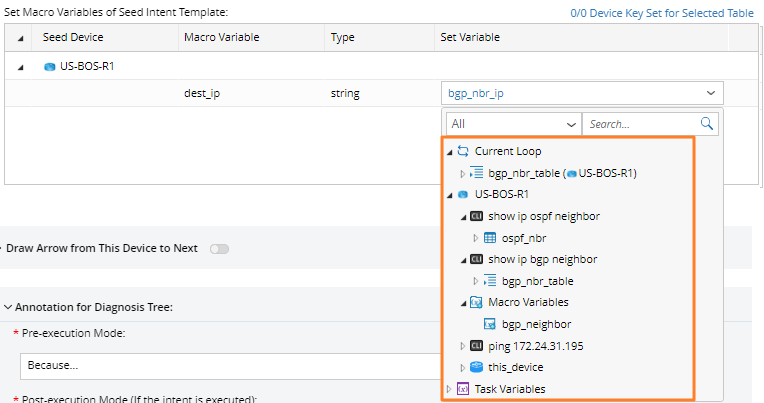
Task: Select the Macro Variables tree item
Action: pyautogui.click(x=528, y=302)
